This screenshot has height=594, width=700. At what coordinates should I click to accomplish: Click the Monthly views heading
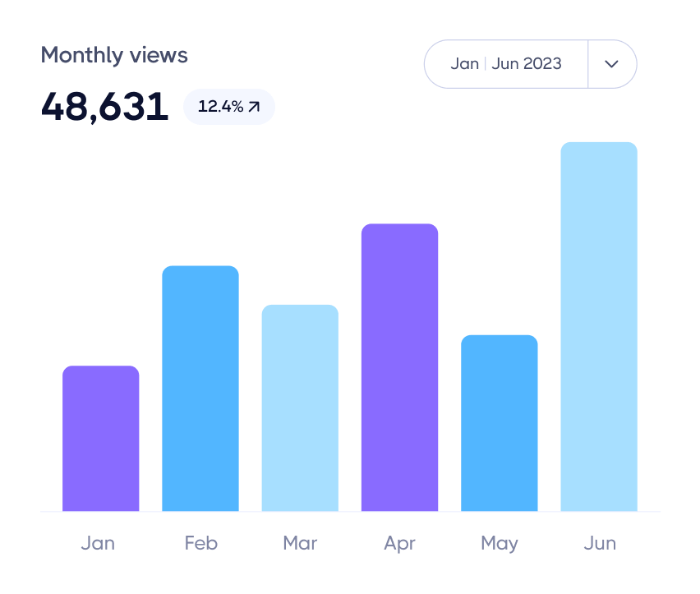coord(114,55)
